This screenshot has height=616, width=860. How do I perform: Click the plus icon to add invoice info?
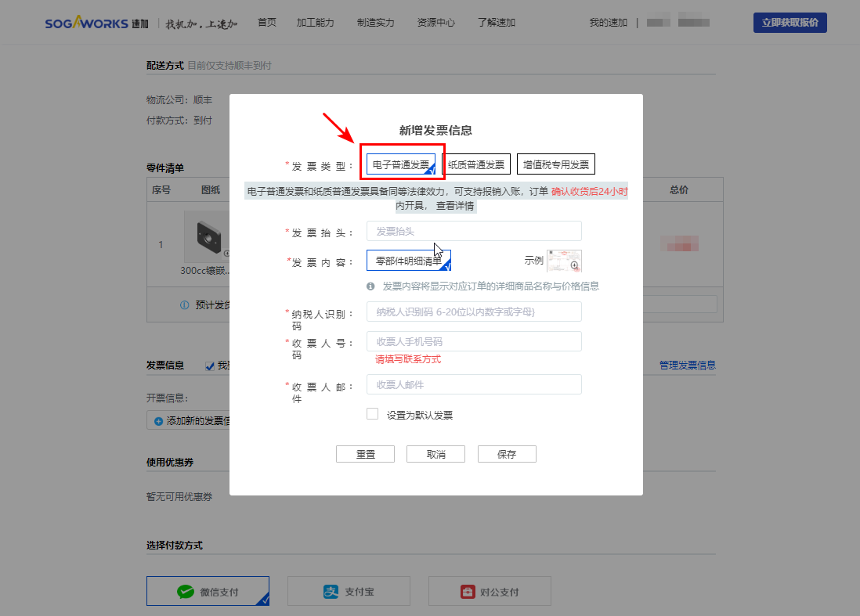coord(158,421)
